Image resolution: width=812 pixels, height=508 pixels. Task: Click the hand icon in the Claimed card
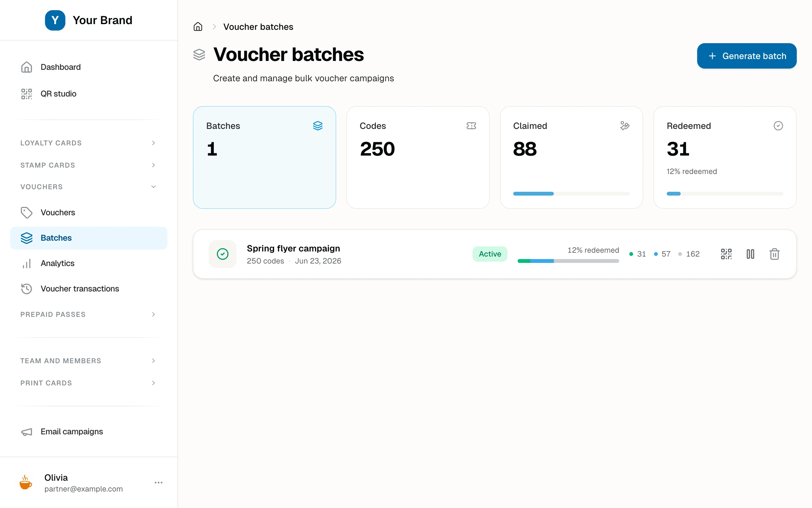(625, 126)
